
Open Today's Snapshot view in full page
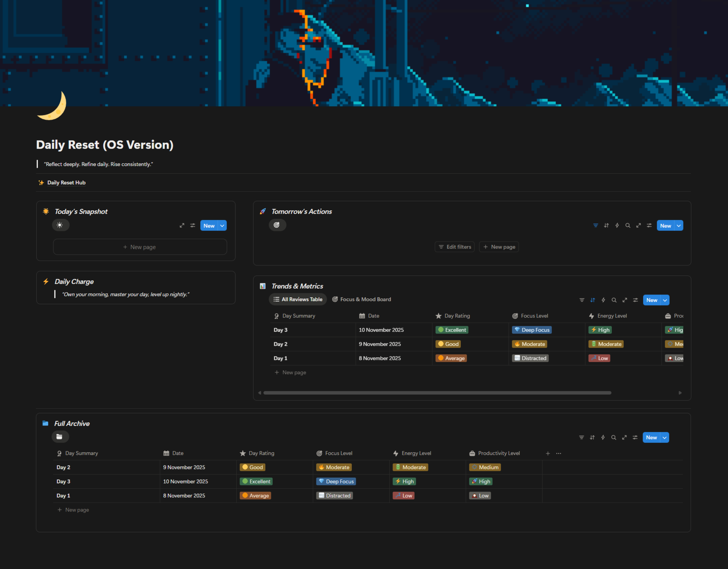point(182,225)
